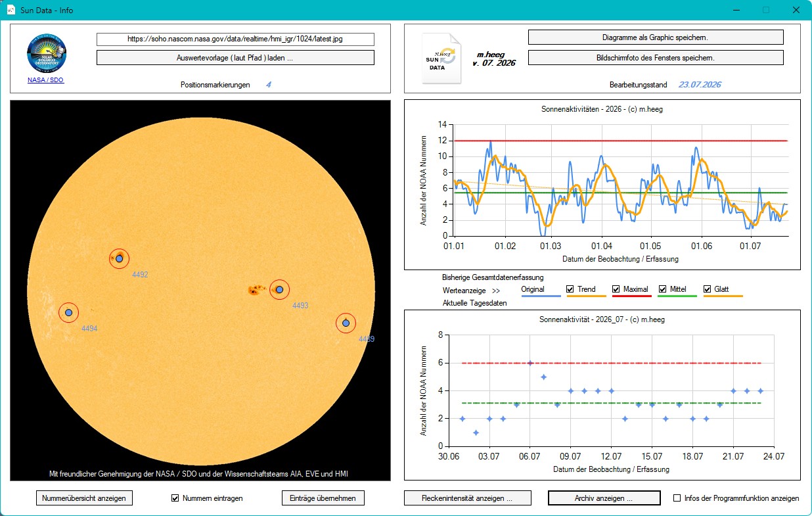The width and height of the screenshot is (812, 516).
Task: Click the blue Original legend line
Action: [541, 296]
